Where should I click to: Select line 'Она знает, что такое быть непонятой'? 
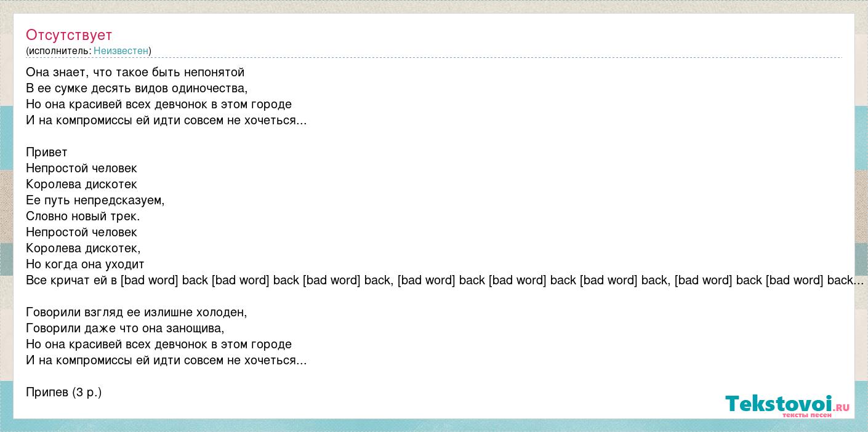point(135,73)
